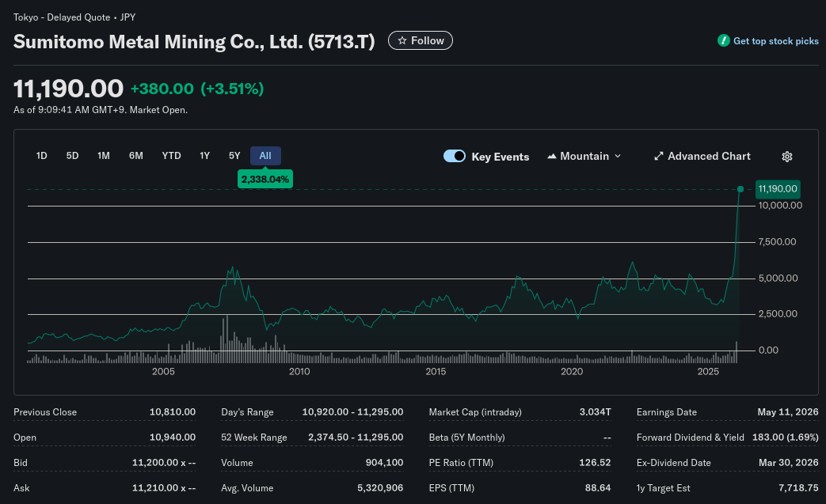The image size is (826, 504).
Task: Click the 7,500.00 y-axis label
Action: click(x=777, y=242)
